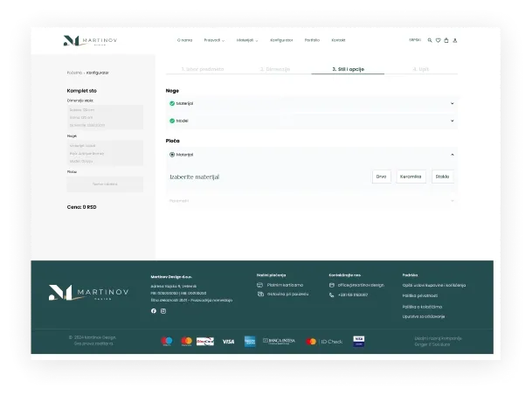Screen dimensions: 532x395
Task: Click the Visa Secure badge
Action: coord(359,341)
